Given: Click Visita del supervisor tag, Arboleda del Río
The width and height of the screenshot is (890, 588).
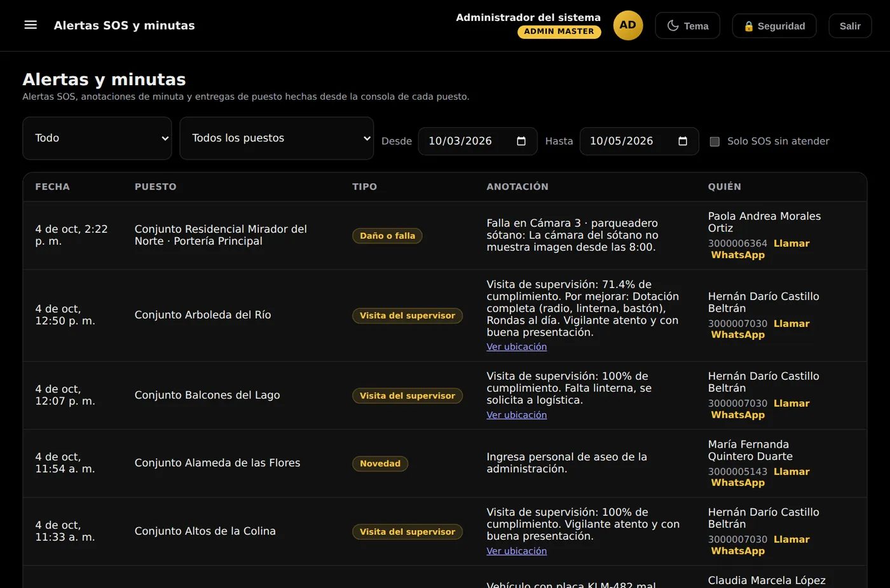Looking at the screenshot, I should [407, 316].
